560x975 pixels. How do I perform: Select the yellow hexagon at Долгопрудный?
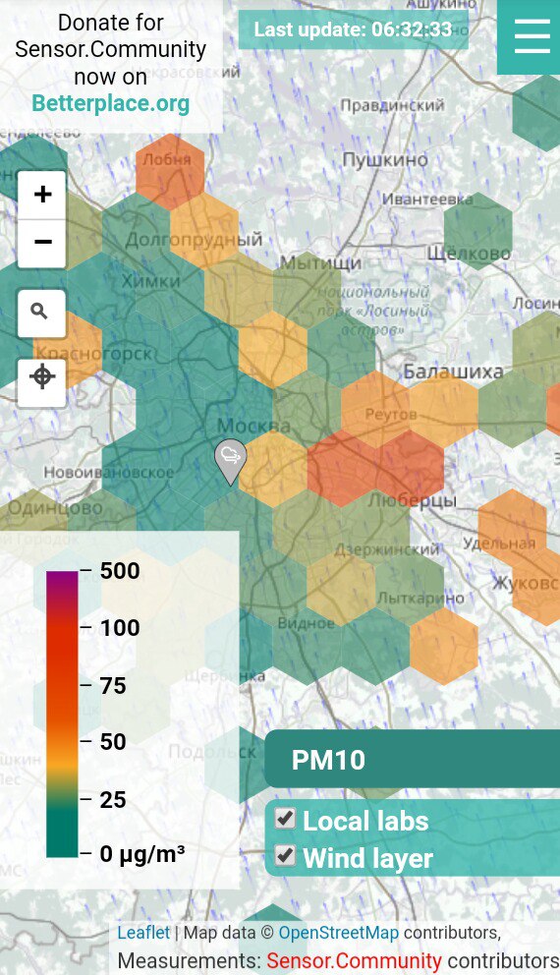pyautogui.click(x=204, y=231)
